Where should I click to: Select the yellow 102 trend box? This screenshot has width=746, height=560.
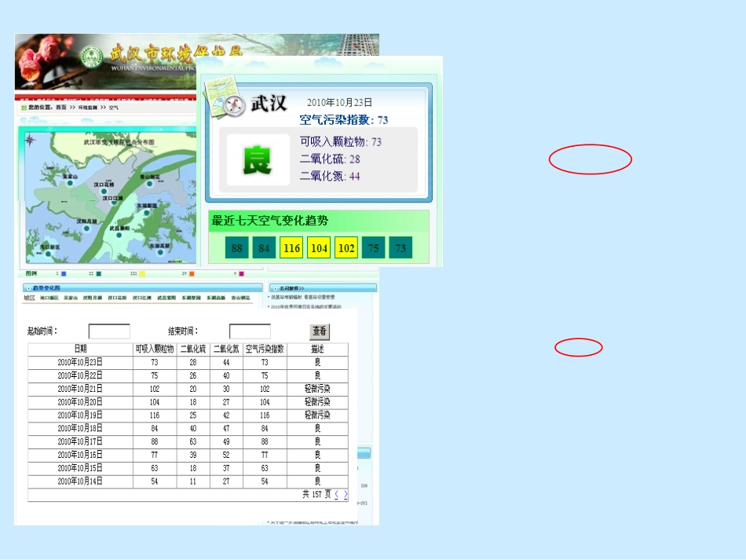coord(346,248)
